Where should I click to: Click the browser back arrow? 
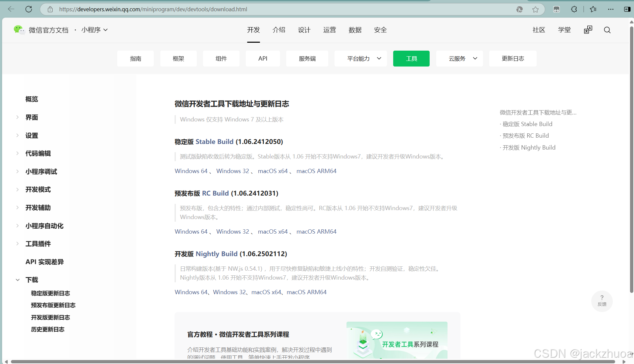point(11,9)
